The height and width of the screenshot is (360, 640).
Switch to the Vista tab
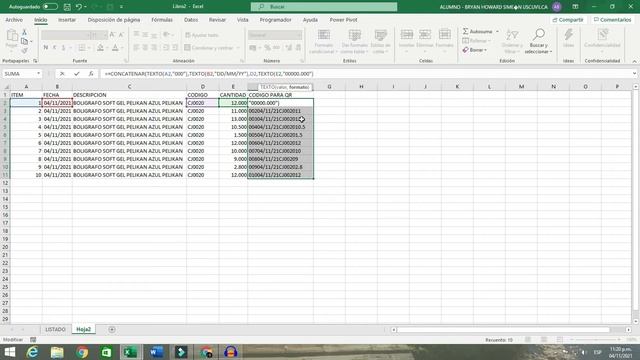pos(242,20)
